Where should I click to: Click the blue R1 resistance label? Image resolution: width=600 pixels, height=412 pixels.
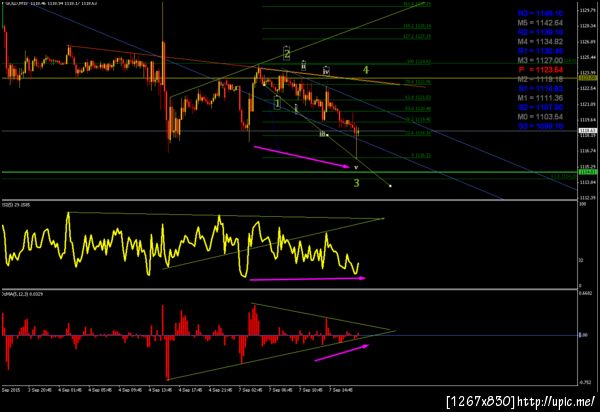coord(540,51)
